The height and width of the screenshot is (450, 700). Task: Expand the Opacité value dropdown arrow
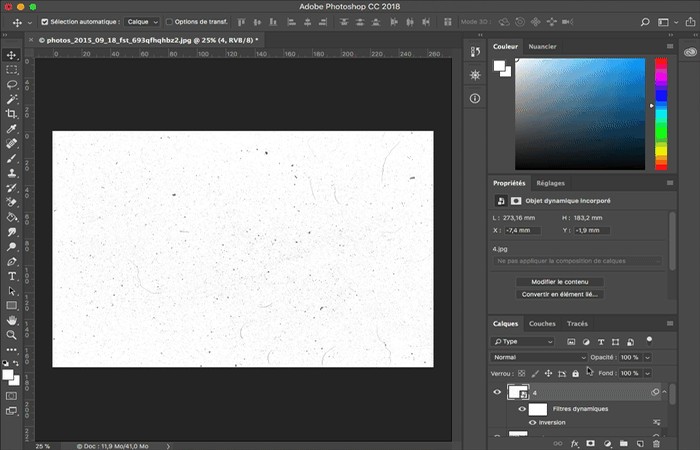tap(647, 357)
